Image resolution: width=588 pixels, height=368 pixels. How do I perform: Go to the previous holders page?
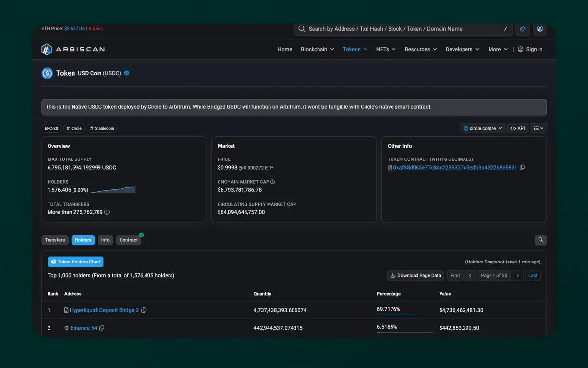tap(470, 275)
